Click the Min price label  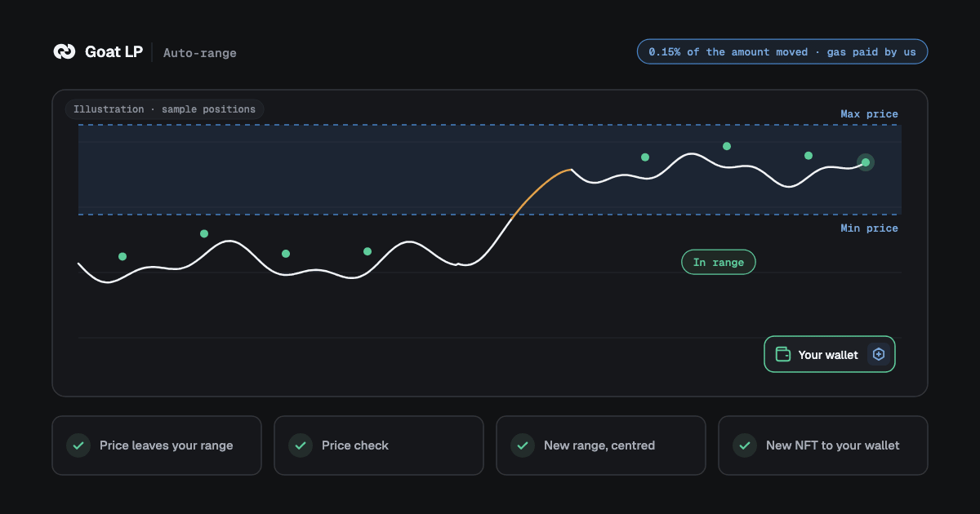click(x=869, y=228)
